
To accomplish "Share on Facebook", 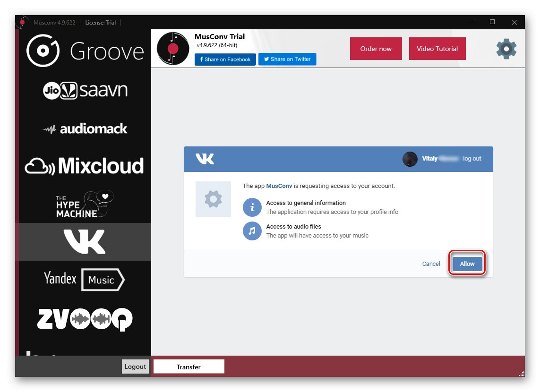I will pos(225,59).
